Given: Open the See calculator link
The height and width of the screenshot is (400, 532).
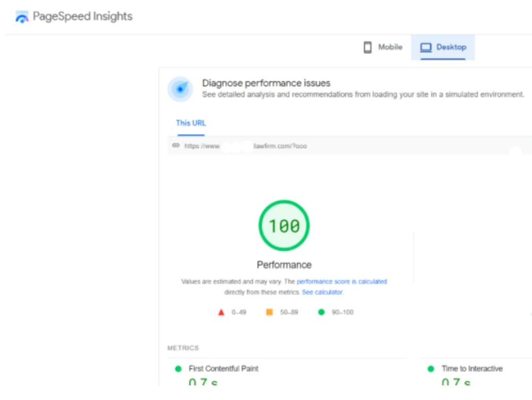Looking at the screenshot, I should coord(322,292).
